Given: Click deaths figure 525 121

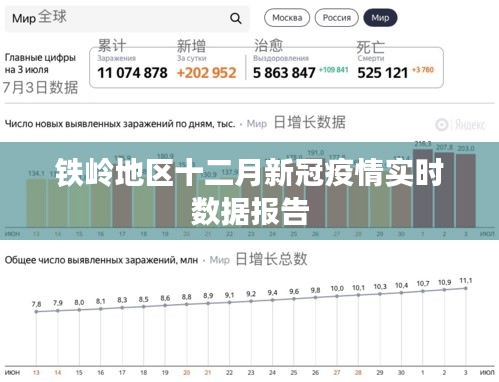Looking at the screenshot, I should [383, 73].
